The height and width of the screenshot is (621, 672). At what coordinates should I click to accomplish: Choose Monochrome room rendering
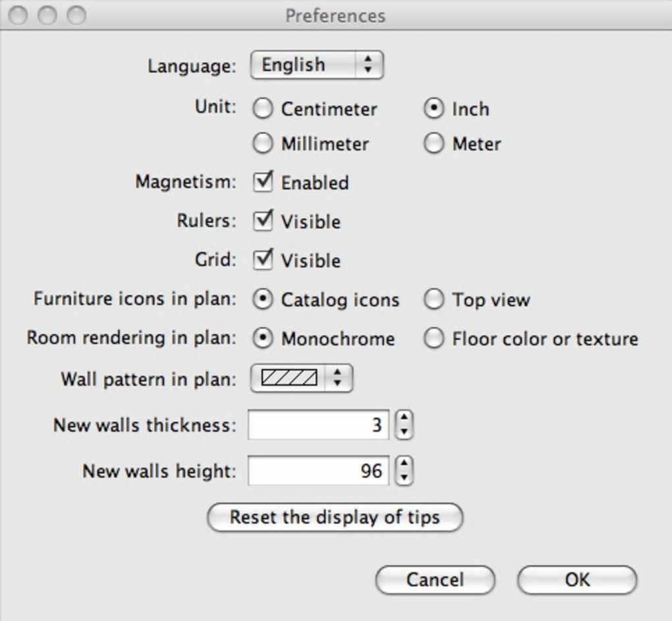(263, 339)
